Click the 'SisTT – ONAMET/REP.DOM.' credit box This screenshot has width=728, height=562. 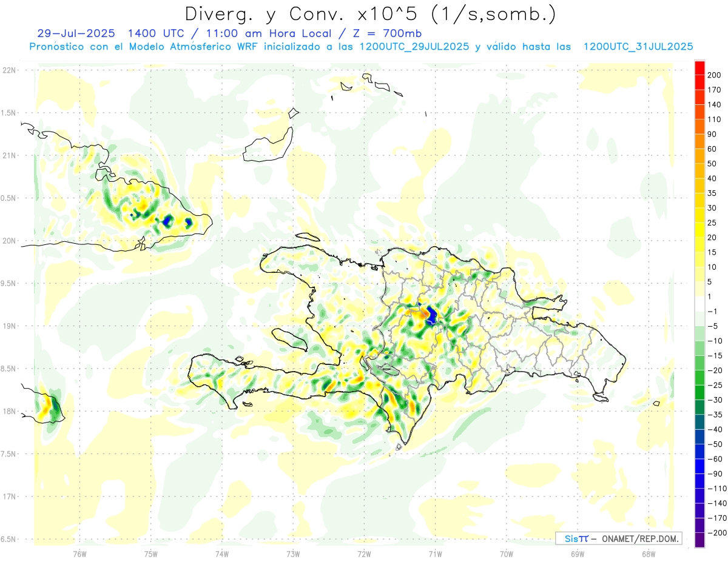(x=618, y=538)
